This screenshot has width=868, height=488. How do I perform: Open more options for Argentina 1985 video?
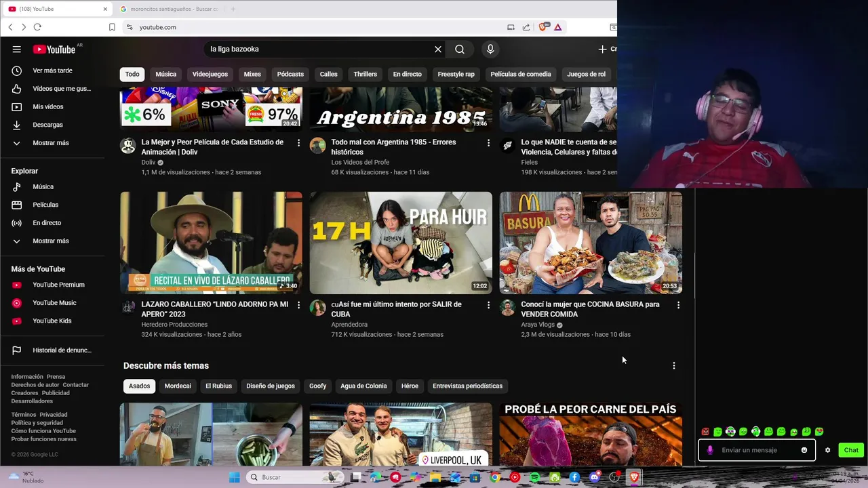tap(488, 142)
